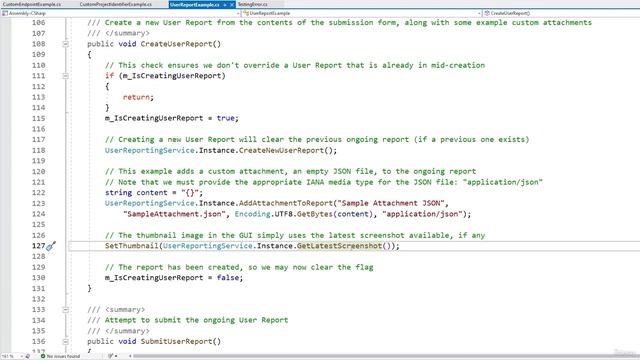Click the "Attempt to submit" comment on line 134
This screenshot has height=360, width=640.
pyautogui.click(x=188, y=320)
